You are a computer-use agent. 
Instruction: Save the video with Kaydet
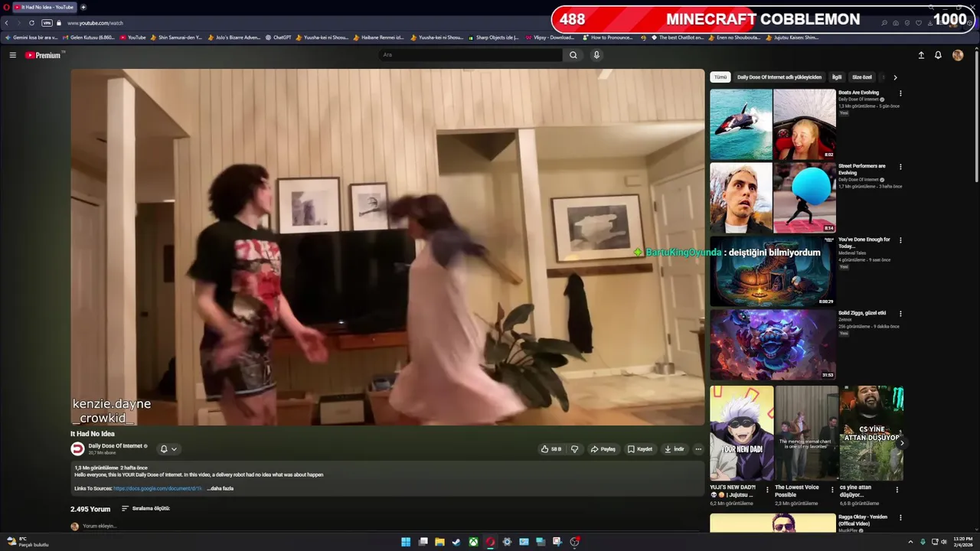pos(640,449)
